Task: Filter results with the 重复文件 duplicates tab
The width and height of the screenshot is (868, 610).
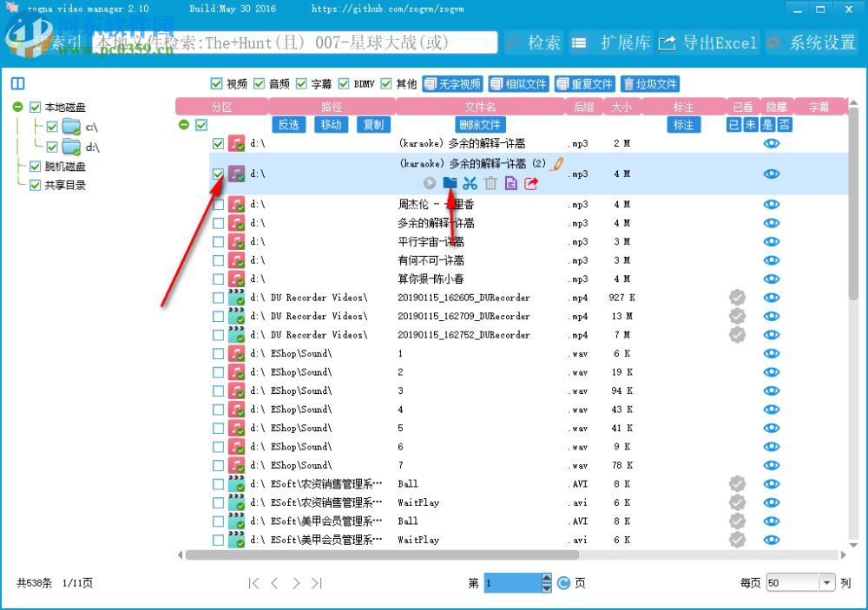Action: pos(585,83)
